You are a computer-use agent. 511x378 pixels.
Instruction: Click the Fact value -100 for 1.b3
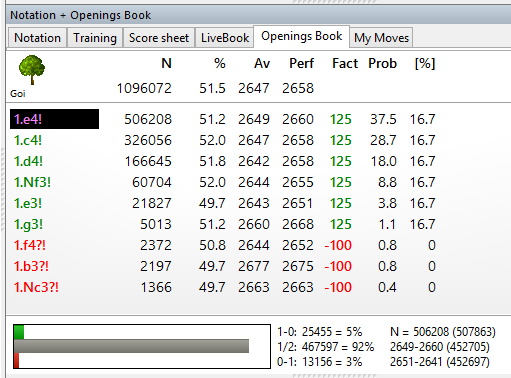pos(338,266)
